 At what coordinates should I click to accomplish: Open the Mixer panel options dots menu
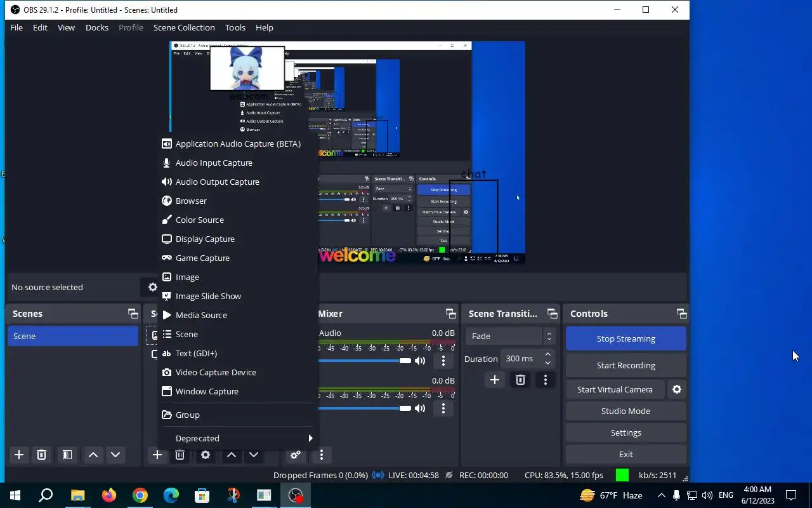322,455
